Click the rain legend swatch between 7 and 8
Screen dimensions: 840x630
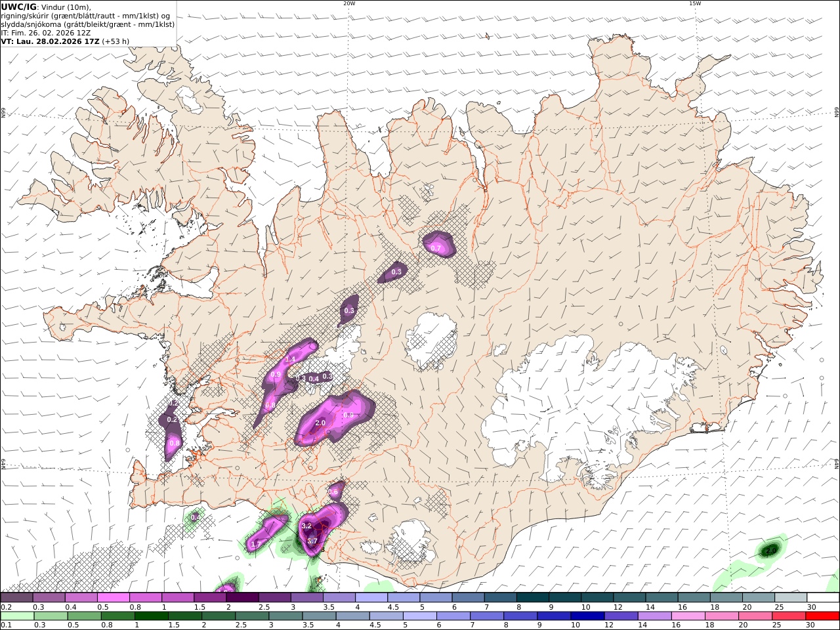point(486,616)
